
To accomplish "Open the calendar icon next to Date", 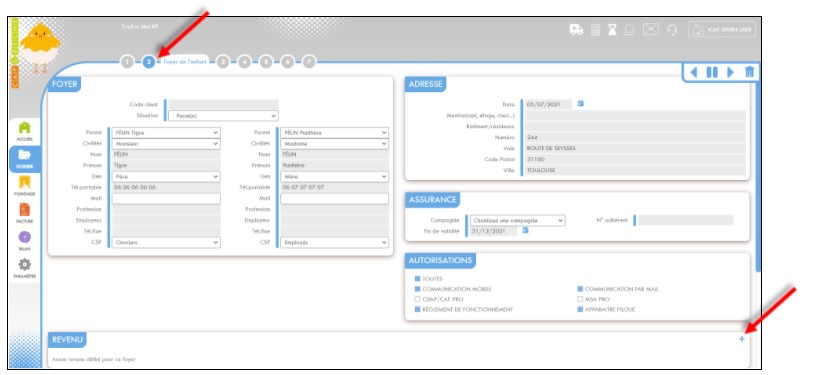I will click(x=581, y=104).
